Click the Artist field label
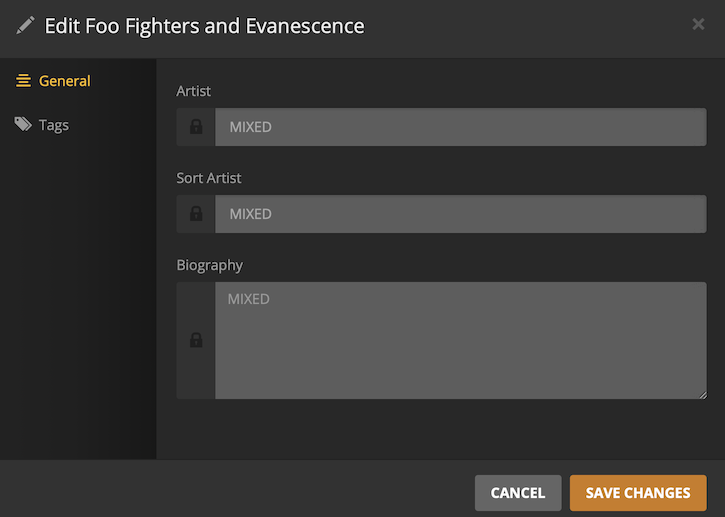The width and height of the screenshot is (725, 517). pos(194,91)
